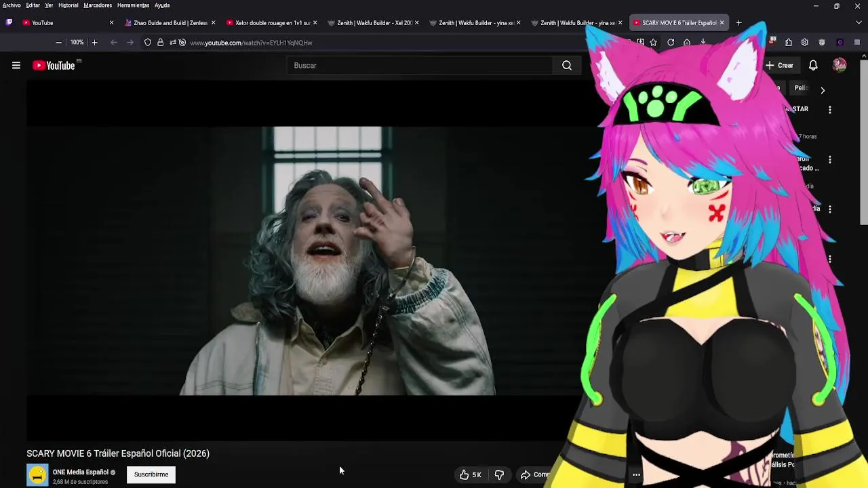This screenshot has width=868, height=488.
Task: Open the Firefox application hamburger menu
Action: (x=857, y=43)
